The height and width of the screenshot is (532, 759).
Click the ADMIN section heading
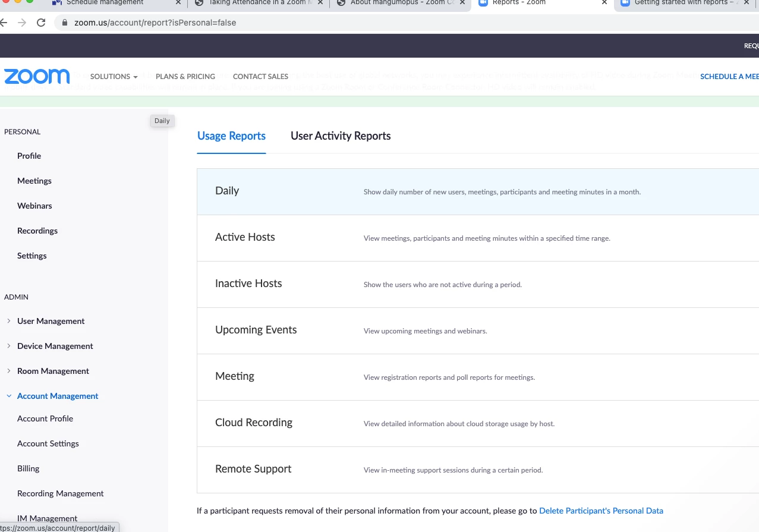pyautogui.click(x=16, y=297)
